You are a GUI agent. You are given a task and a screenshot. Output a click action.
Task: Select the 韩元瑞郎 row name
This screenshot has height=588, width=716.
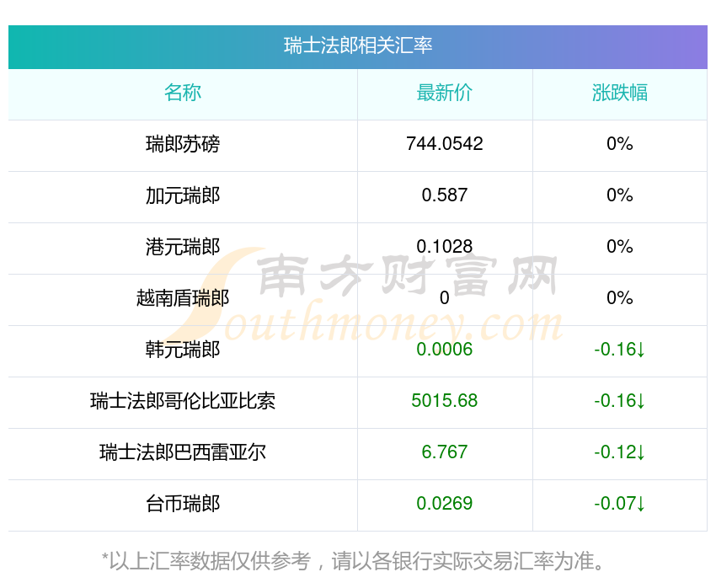click(x=183, y=350)
